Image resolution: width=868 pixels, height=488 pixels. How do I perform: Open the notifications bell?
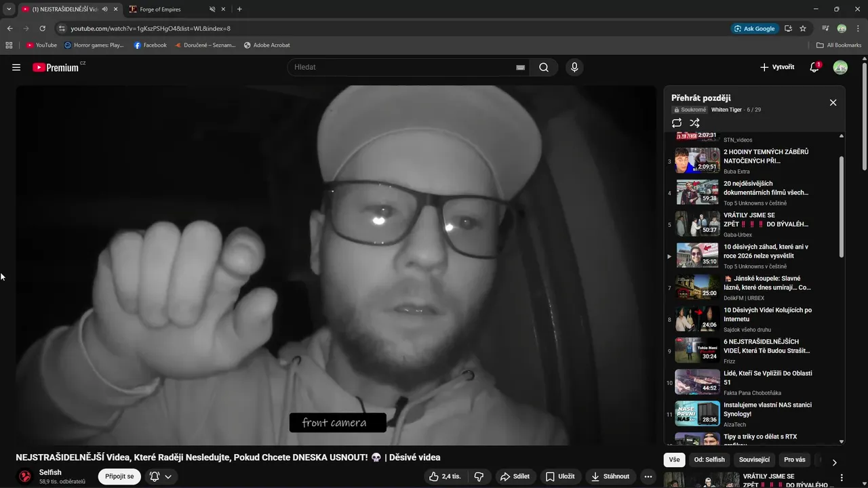pyautogui.click(x=814, y=67)
